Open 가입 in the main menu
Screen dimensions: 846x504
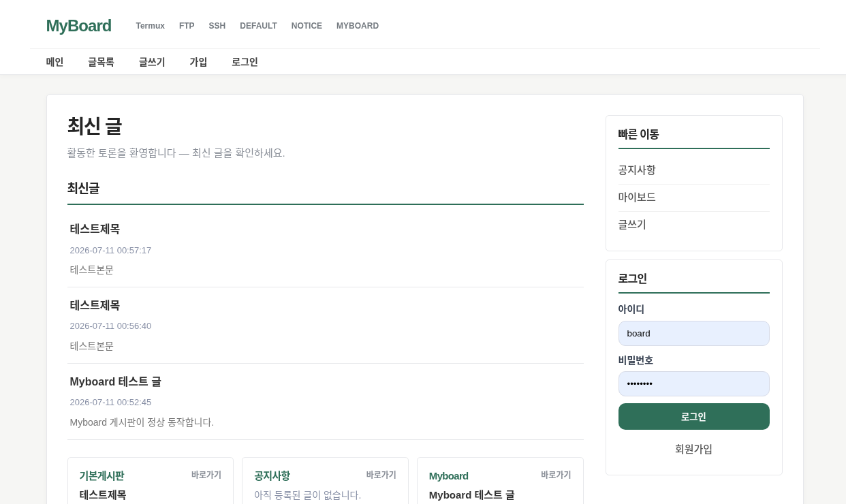[x=198, y=62]
